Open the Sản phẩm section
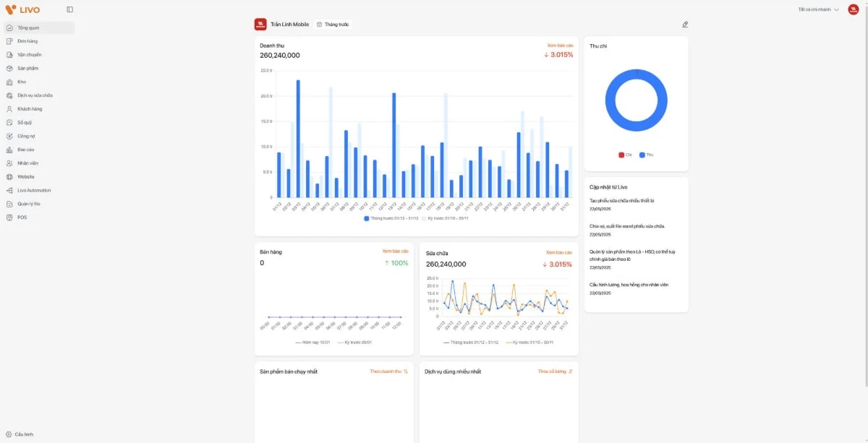This screenshot has width=868, height=443. tap(29, 68)
